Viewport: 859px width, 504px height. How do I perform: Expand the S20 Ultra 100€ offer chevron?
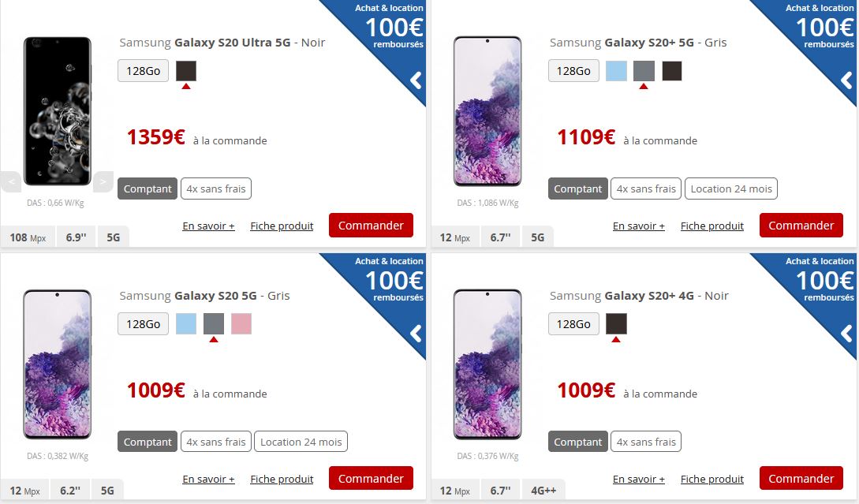coord(416,80)
